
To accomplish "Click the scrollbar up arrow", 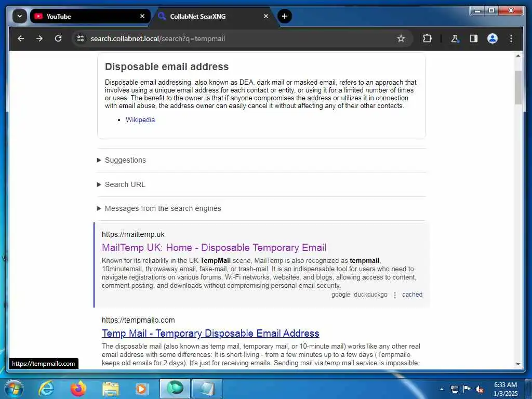I will pyautogui.click(x=518, y=56).
